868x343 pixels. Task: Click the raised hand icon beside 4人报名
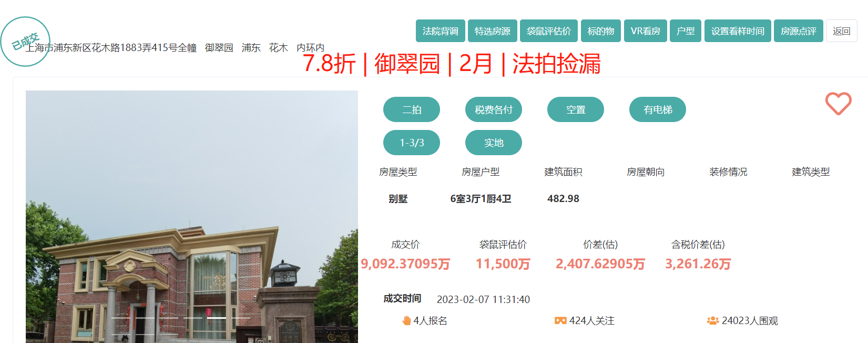click(406, 320)
